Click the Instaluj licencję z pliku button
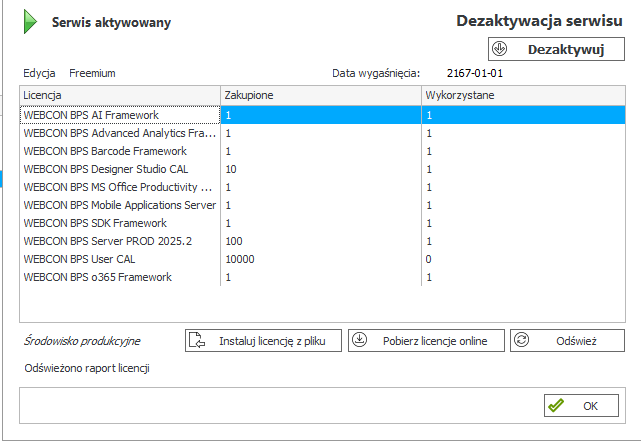The width and height of the screenshot is (641, 443). click(263, 340)
